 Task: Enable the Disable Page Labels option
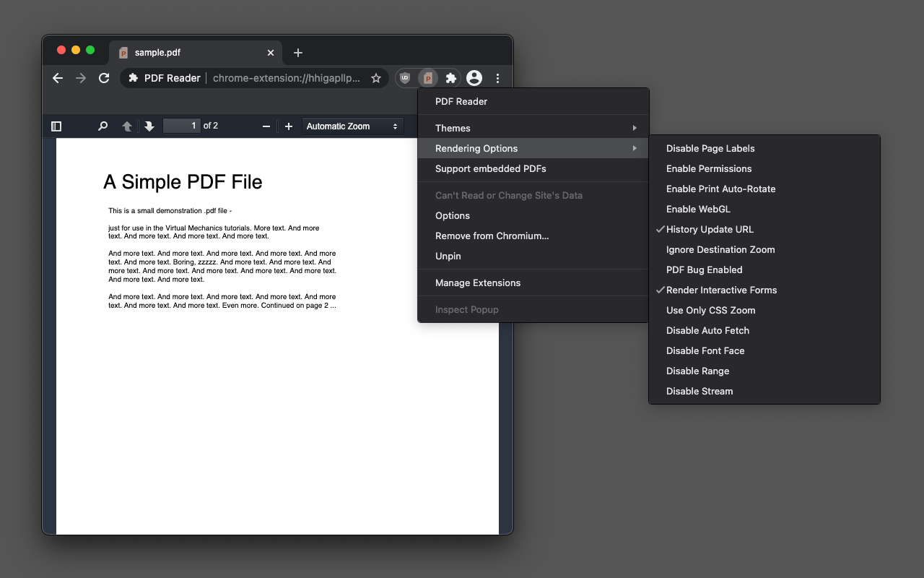pos(710,148)
